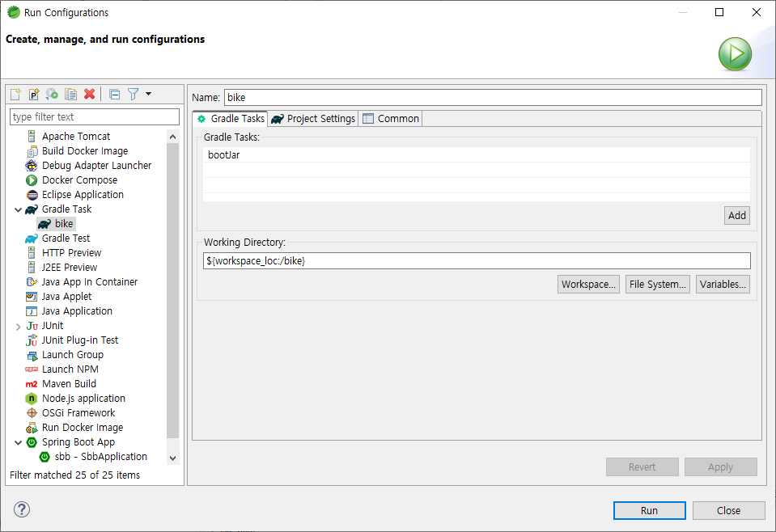Click the type filter text field
Viewport: 776px width, 532px height.
click(95, 116)
